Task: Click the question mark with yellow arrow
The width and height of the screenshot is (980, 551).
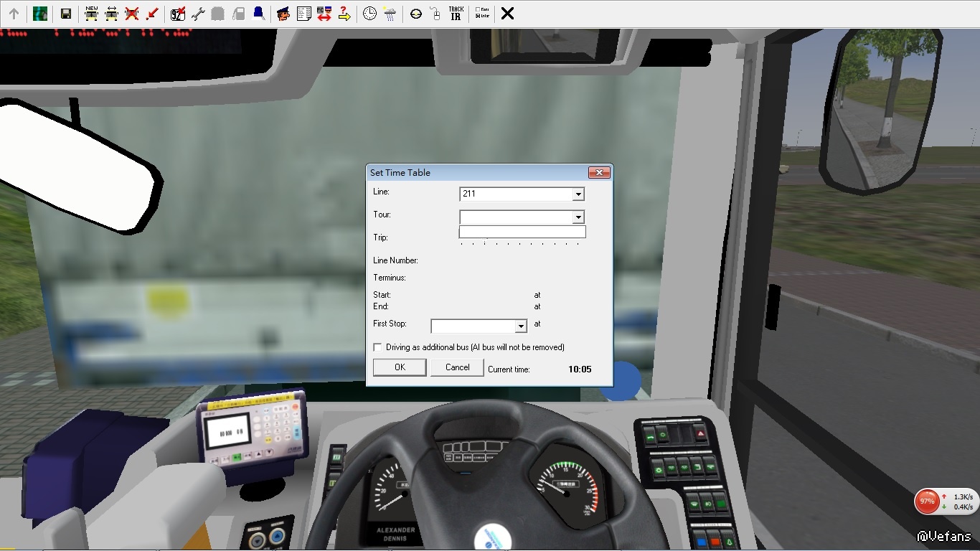Action: pyautogui.click(x=344, y=14)
